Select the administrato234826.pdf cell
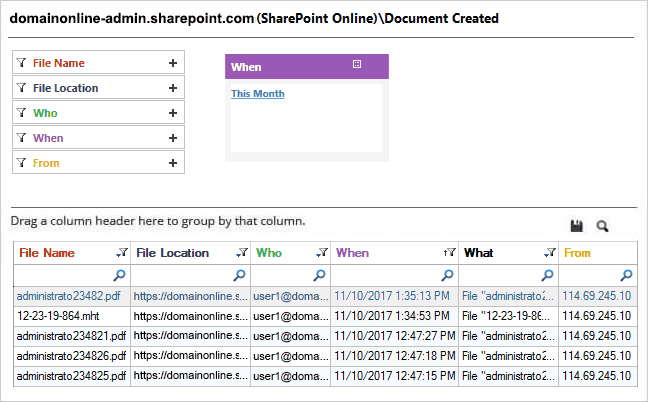 click(72, 356)
